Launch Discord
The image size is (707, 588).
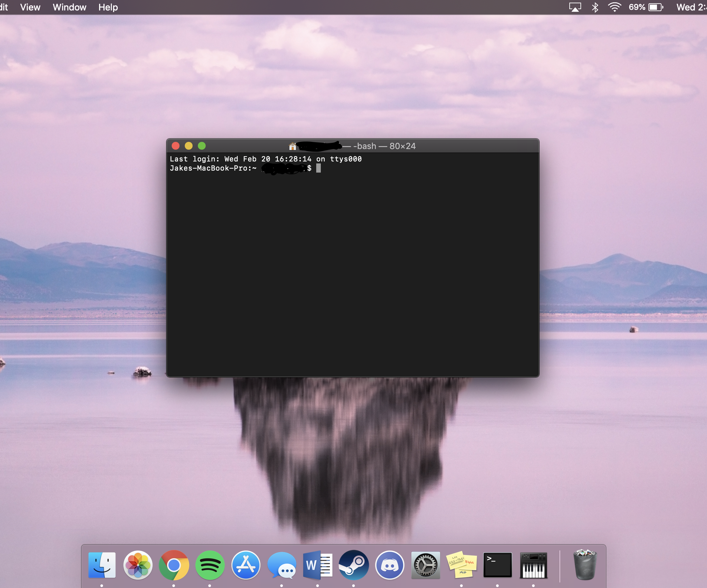[x=389, y=565]
